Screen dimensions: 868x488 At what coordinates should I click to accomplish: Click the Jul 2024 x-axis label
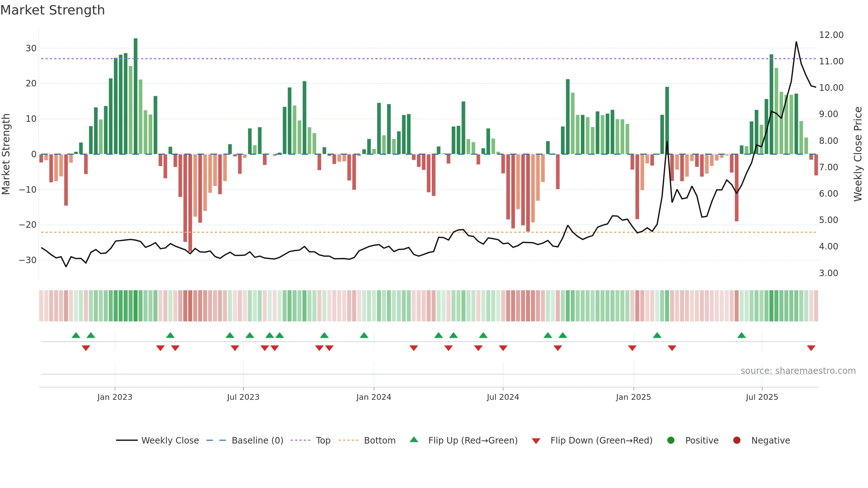pyautogui.click(x=503, y=397)
